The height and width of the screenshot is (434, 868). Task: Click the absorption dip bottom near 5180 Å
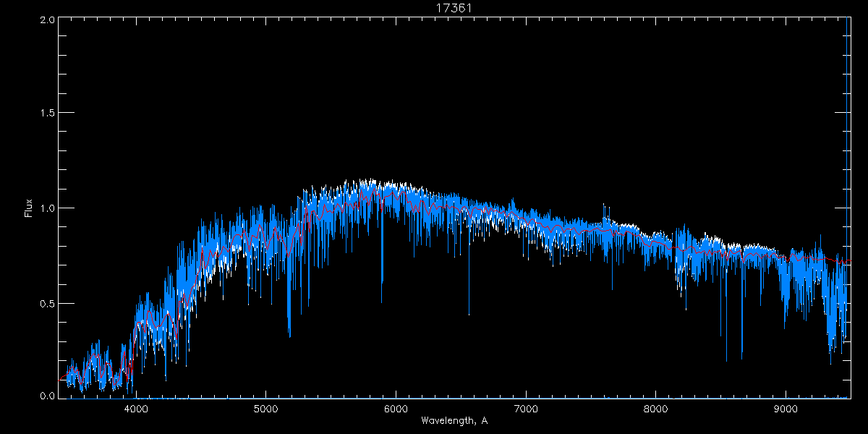click(289, 334)
